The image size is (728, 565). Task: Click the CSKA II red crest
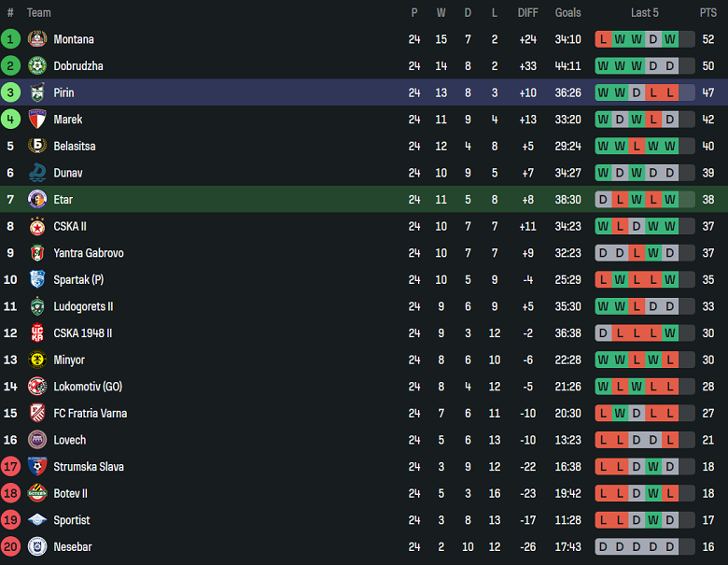(x=37, y=226)
